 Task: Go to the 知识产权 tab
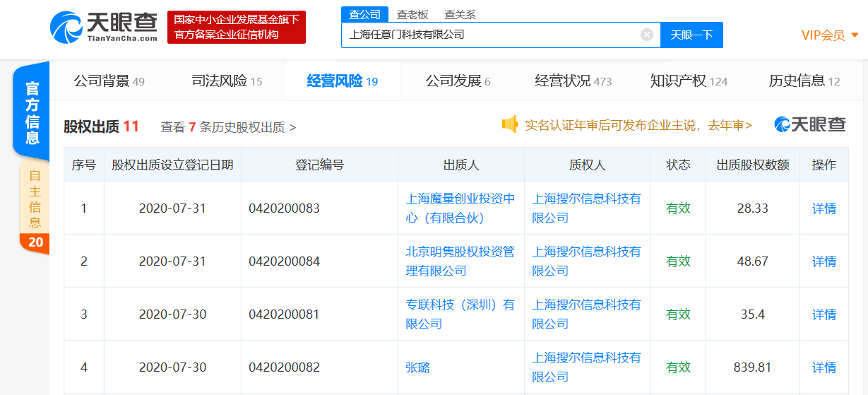pyautogui.click(x=688, y=81)
